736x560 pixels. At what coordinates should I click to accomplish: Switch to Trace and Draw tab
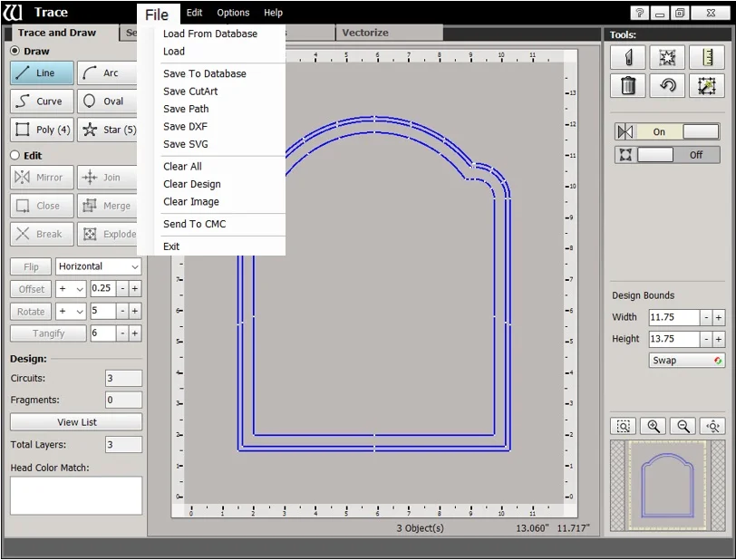[x=61, y=33]
